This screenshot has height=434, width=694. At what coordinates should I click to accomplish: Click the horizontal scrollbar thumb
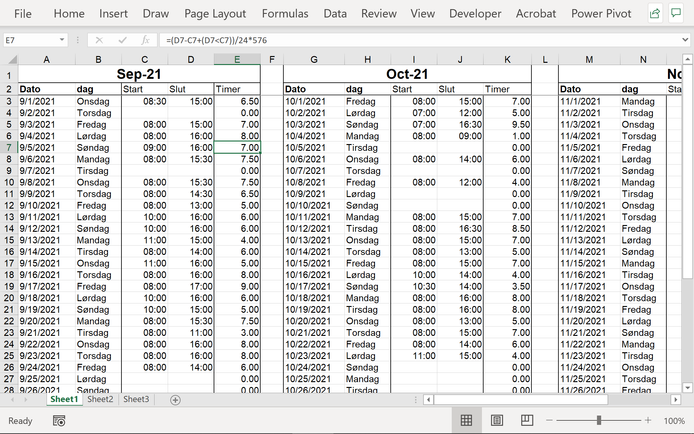(521, 399)
